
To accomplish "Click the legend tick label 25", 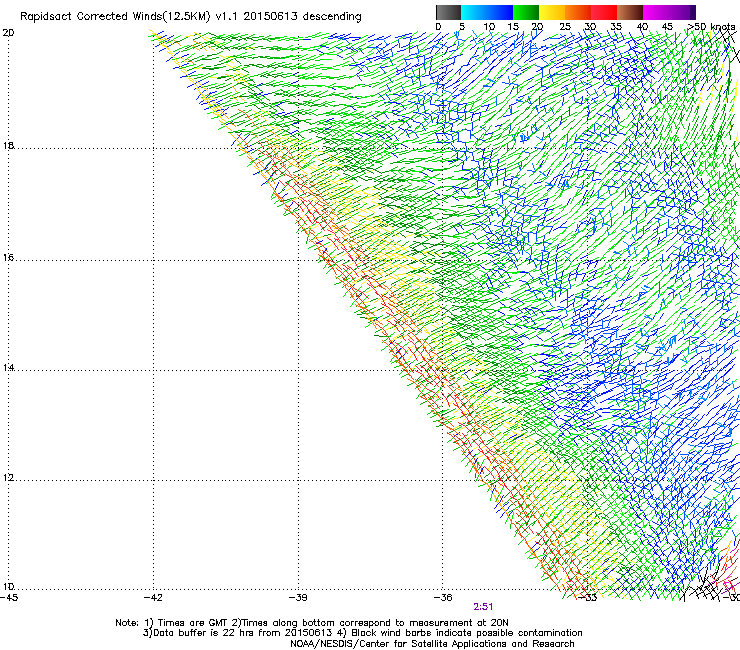I will (x=565, y=27).
